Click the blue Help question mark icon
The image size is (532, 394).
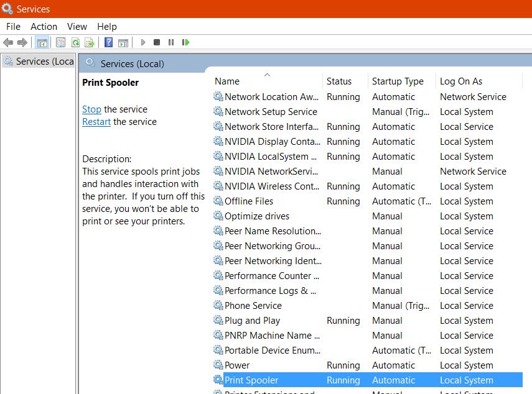(x=108, y=42)
